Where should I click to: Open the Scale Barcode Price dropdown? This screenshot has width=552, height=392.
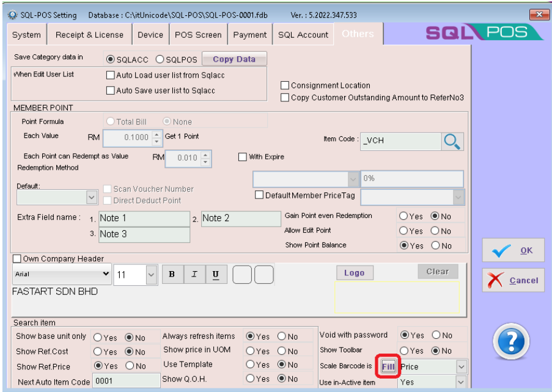point(461,367)
